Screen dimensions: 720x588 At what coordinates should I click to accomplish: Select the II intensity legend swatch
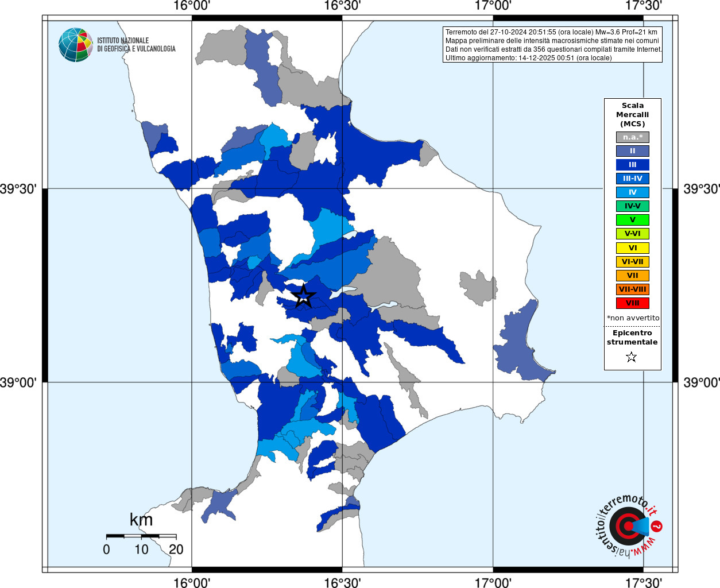tap(633, 151)
